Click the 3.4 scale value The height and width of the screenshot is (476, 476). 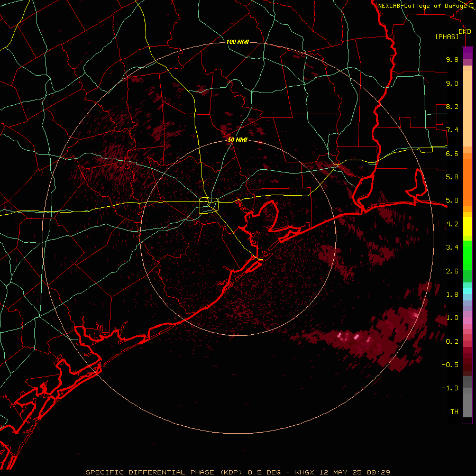coord(452,248)
